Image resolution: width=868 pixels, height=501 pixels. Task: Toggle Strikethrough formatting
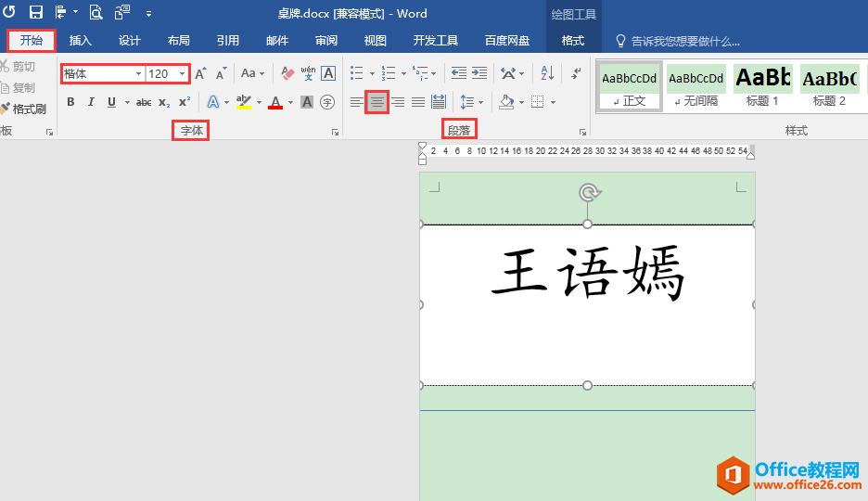(144, 102)
